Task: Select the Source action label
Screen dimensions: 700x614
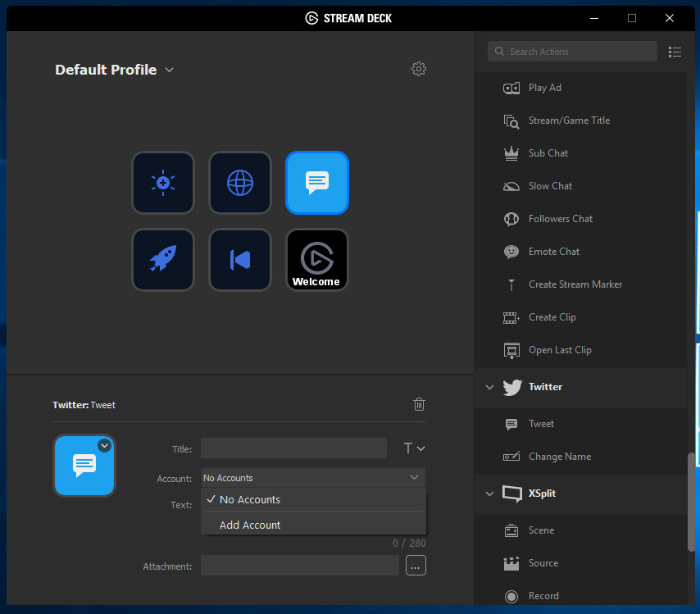Action: coord(543,563)
